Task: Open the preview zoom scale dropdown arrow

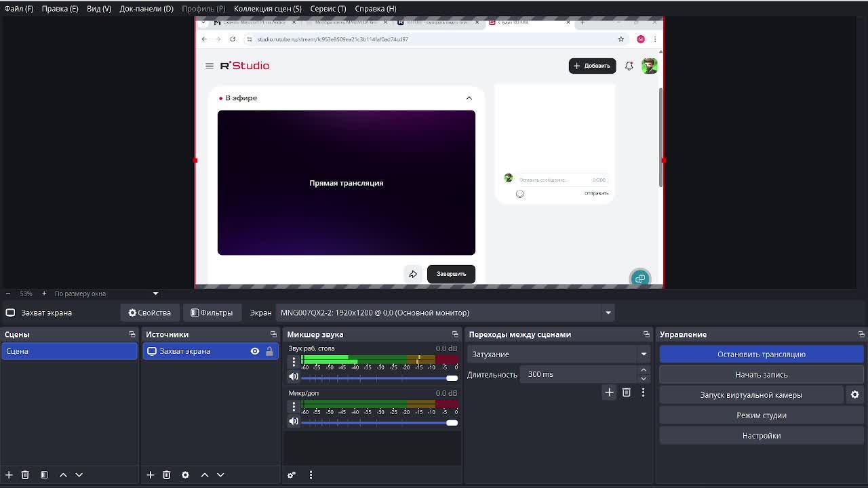Action: tap(155, 293)
